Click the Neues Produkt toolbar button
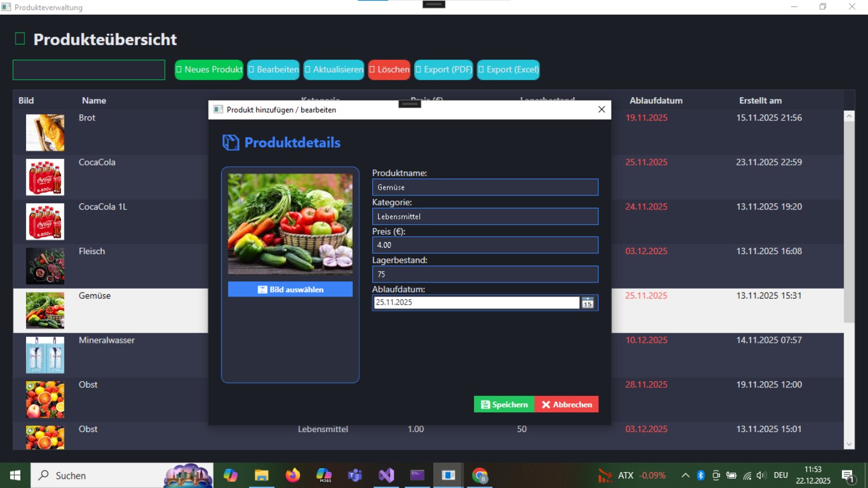Image resolution: width=868 pixels, height=488 pixels. [209, 69]
